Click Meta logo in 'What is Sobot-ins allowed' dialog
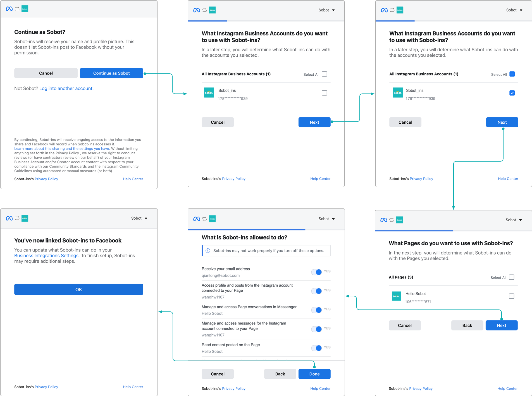 197,219
